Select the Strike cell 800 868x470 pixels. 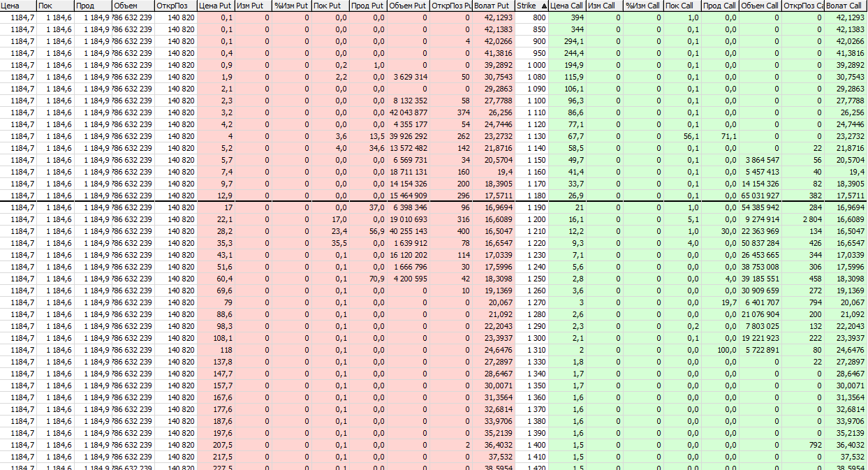point(532,17)
